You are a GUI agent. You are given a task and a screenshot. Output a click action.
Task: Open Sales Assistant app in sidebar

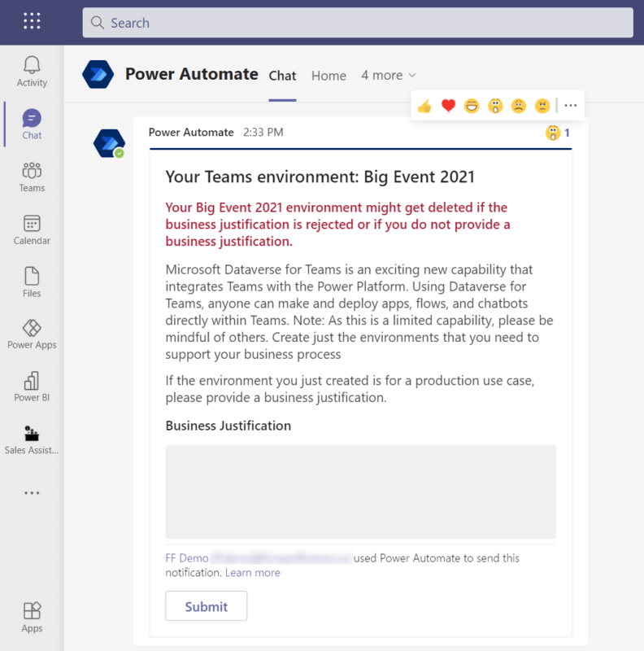coord(32,439)
